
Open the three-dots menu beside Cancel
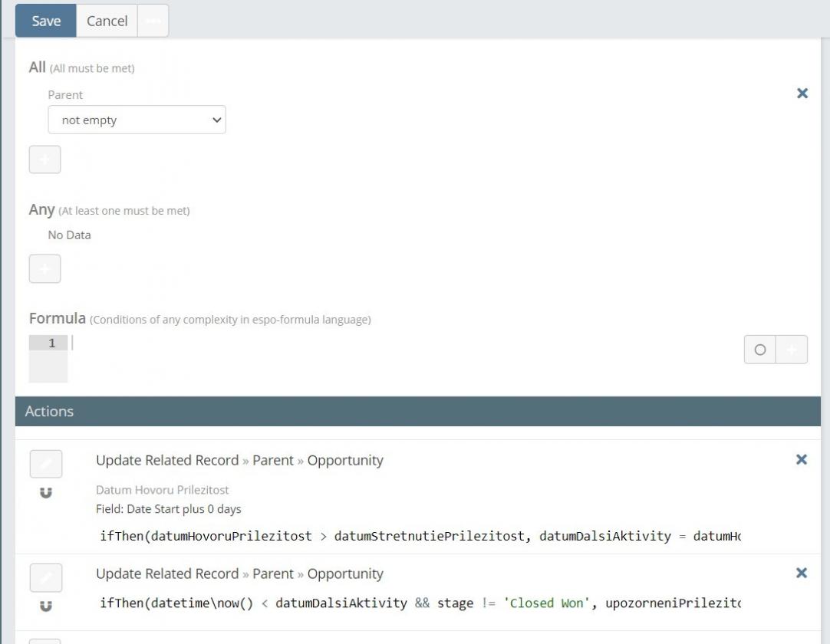(x=153, y=21)
